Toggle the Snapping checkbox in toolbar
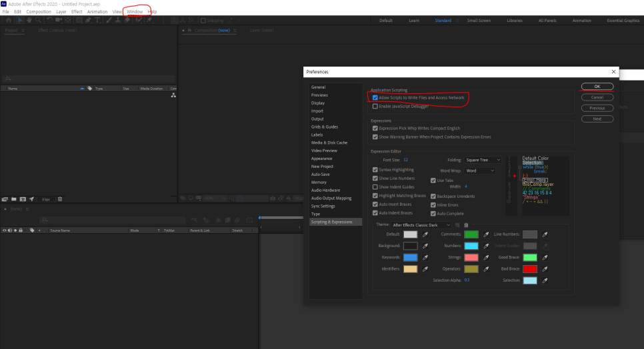 (x=203, y=21)
